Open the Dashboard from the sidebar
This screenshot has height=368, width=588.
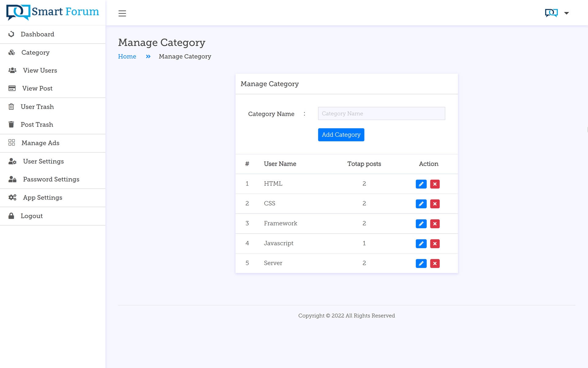[37, 34]
